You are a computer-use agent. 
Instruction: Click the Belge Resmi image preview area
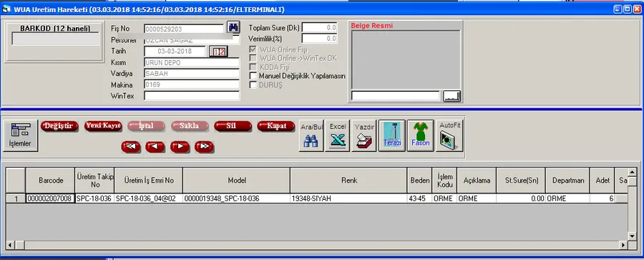pyautogui.click(x=406, y=59)
